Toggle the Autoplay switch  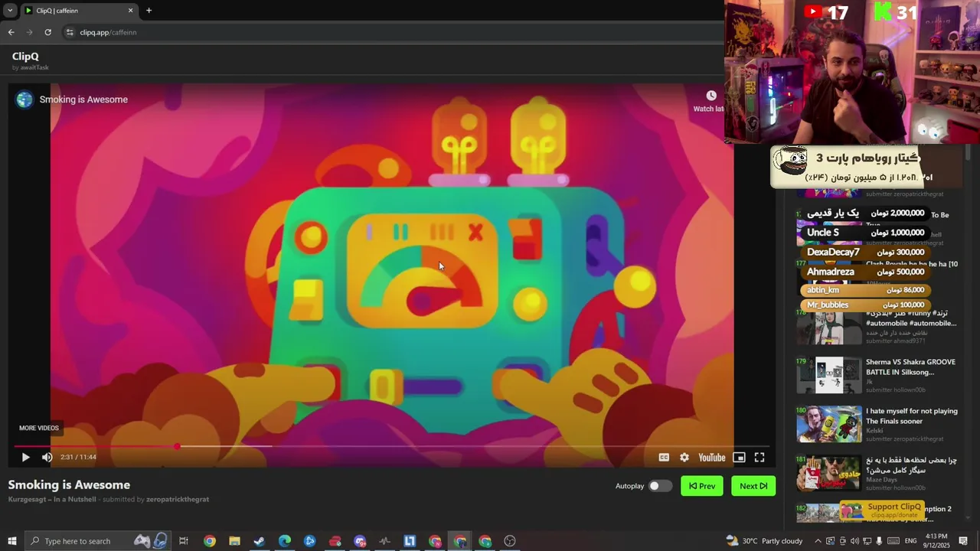tap(659, 486)
